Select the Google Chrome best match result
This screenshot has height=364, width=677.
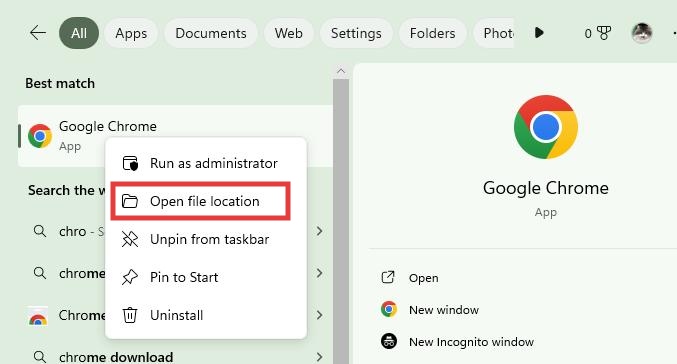click(175, 136)
